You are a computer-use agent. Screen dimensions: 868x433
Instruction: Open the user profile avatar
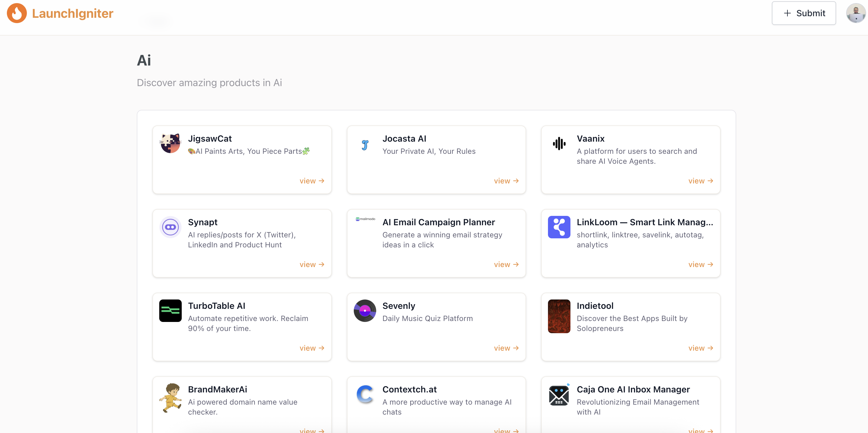coord(855,13)
